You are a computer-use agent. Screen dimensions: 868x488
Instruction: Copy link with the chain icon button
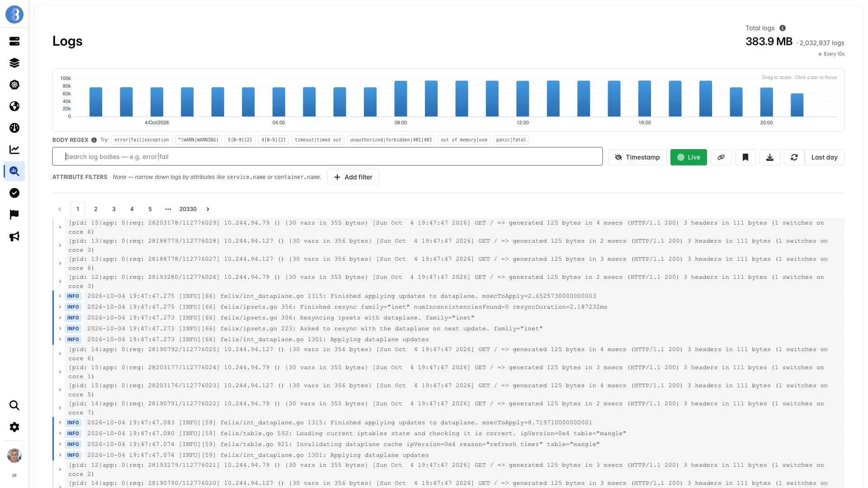721,157
